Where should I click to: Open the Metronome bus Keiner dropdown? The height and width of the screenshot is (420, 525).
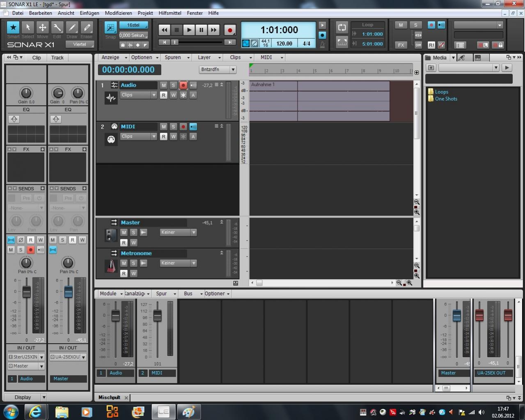[179, 263]
